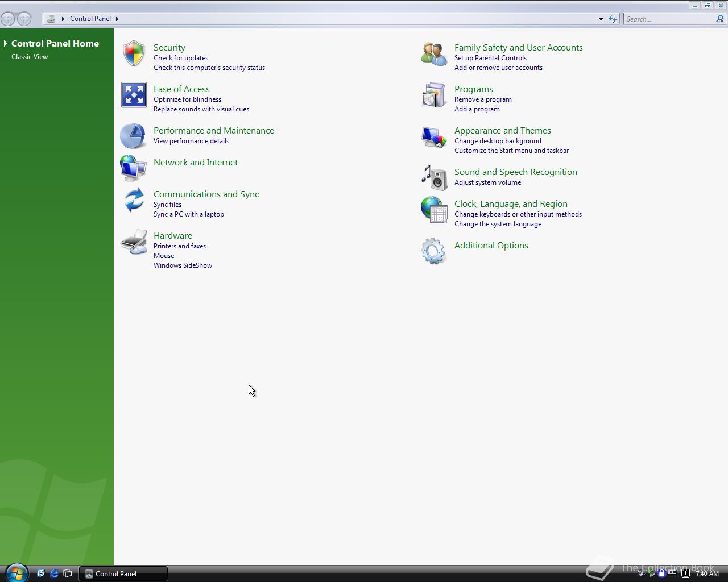Click the 7:40 AM taskbar clock

click(x=708, y=573)
